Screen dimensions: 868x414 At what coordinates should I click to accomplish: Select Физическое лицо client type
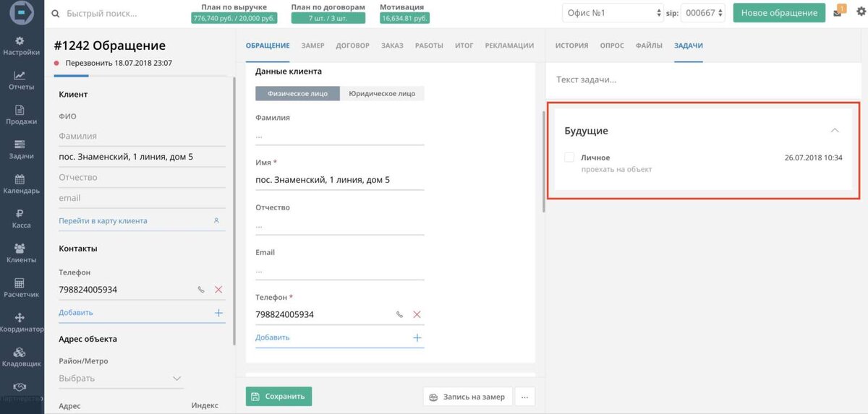pos(297,93)
